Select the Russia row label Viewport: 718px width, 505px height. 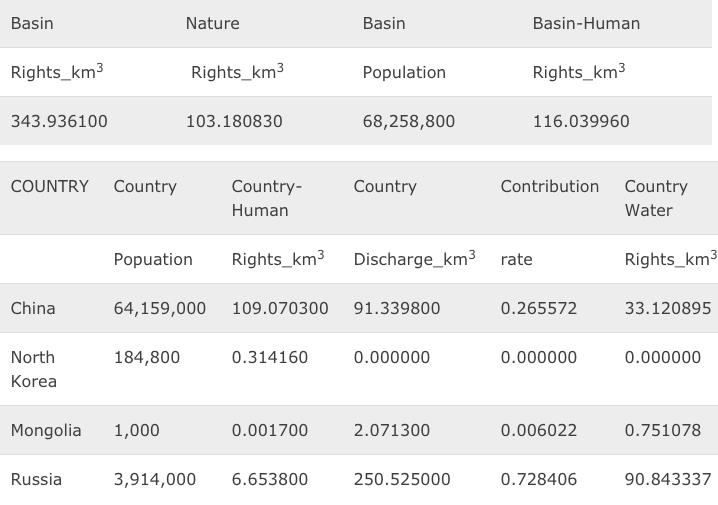(x=36, y=479)
